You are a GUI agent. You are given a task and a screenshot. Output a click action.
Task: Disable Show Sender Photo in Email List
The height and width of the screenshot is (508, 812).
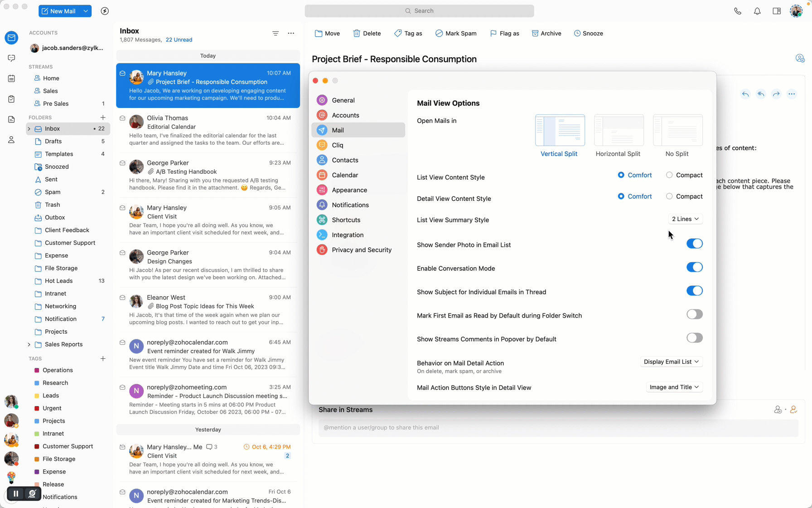point(694,244)
